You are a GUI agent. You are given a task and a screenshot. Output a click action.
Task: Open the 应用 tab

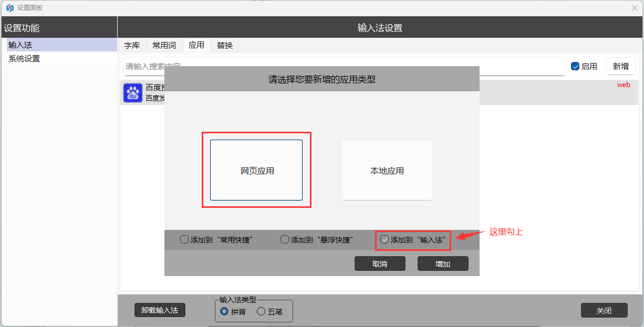tap(196, 46)
